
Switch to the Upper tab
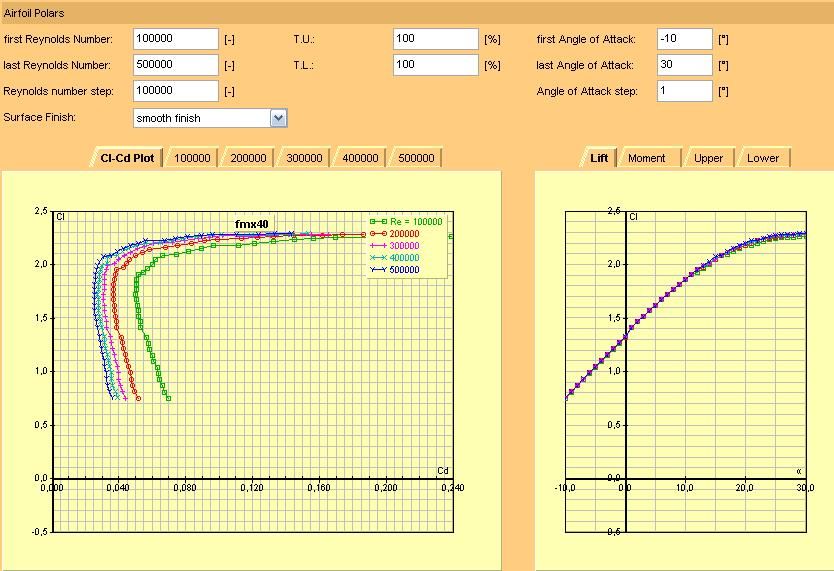(x=708, y=158)
